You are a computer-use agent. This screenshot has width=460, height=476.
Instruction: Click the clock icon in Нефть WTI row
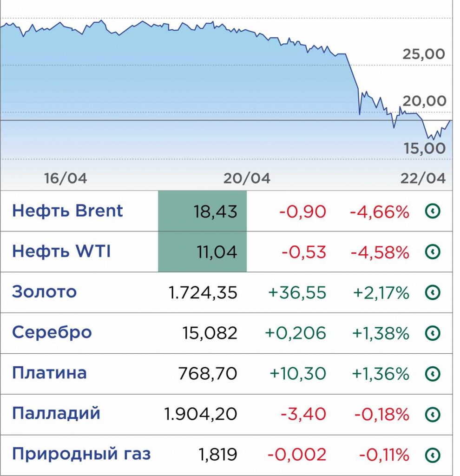pyautogui.click(x=433, y=252)
